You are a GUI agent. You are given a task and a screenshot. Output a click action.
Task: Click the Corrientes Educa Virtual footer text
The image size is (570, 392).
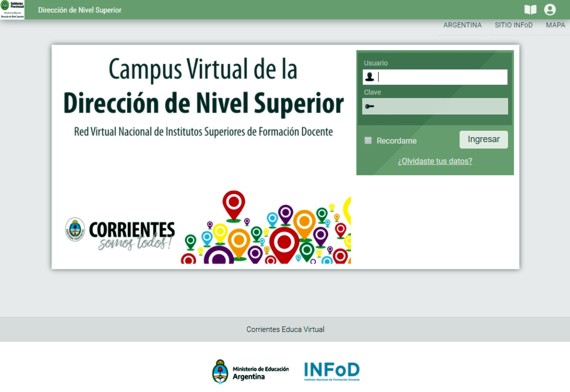285,329
